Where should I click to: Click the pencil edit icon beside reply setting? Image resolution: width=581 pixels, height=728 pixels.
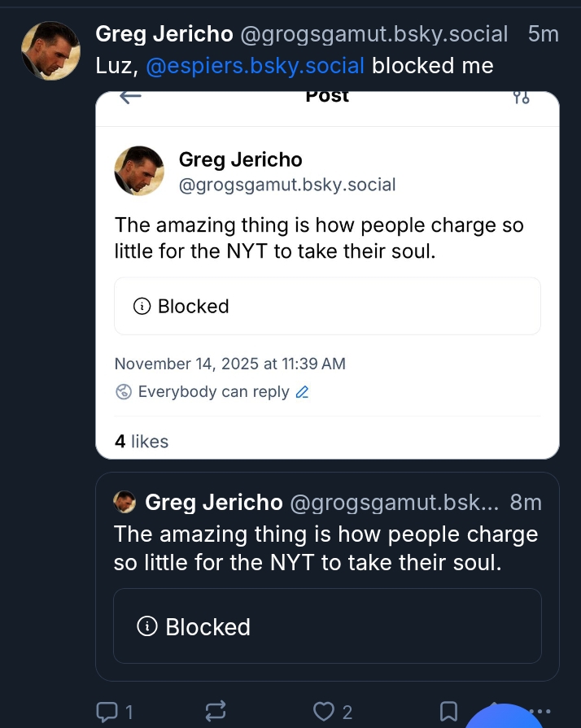tap(302, 392)
